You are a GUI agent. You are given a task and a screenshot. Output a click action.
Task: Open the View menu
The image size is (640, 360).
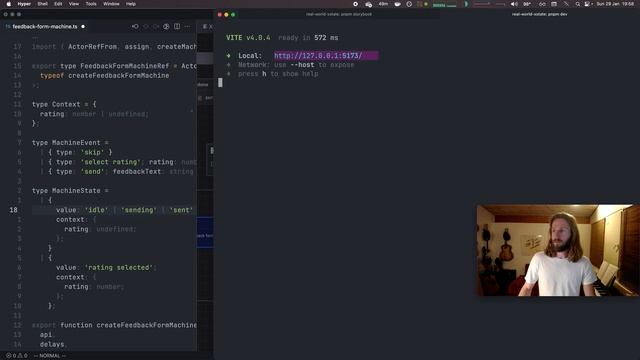[x=74, y=4]
